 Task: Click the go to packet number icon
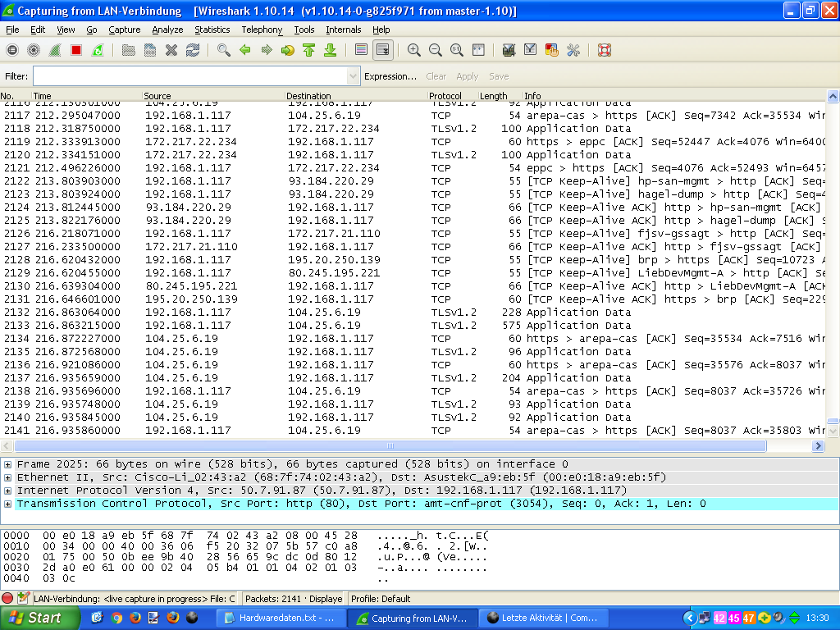(288, 50)
